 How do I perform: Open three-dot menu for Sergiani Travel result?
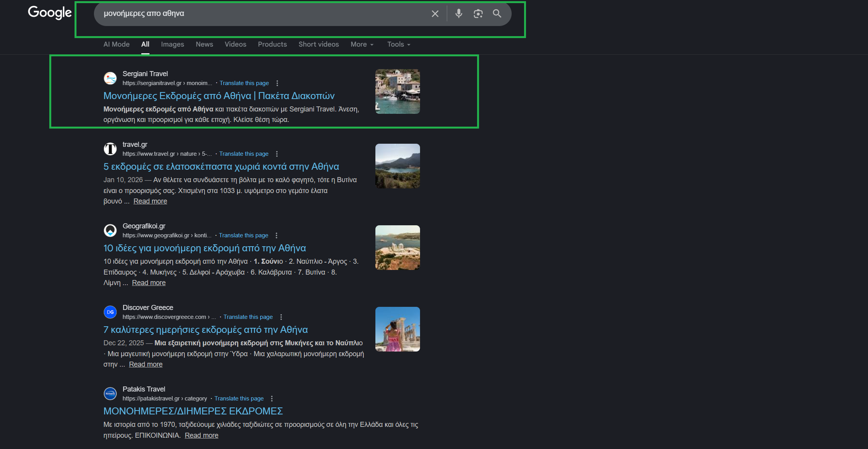coord(277,83)
